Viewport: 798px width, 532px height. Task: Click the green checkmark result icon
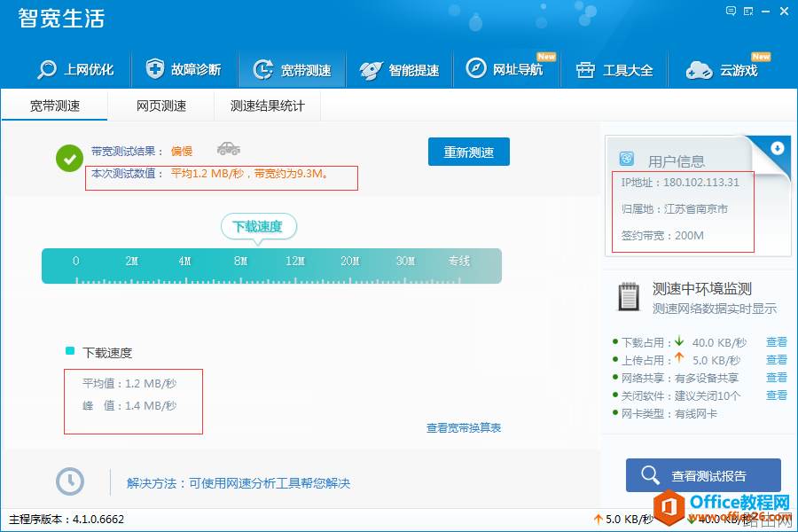[70, 159]
